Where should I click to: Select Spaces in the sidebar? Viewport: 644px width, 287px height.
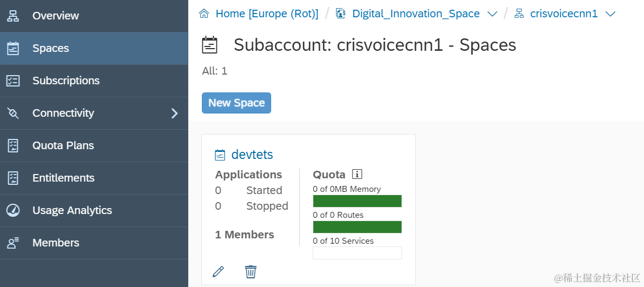pos(51,48)
